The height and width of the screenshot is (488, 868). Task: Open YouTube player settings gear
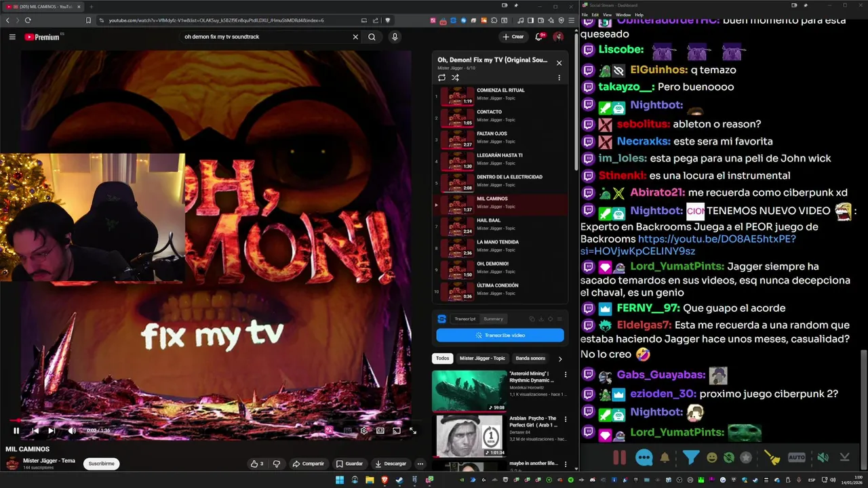[x=364, y=430]
